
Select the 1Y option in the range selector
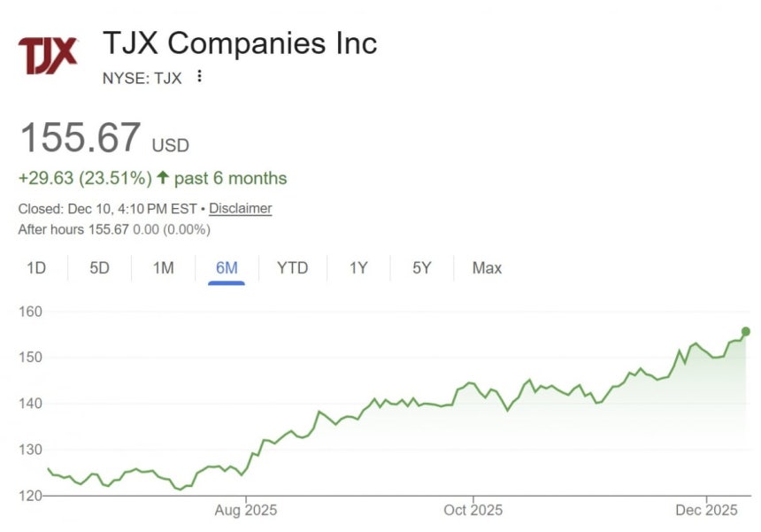pyautogui.click(x=357, y=267)
